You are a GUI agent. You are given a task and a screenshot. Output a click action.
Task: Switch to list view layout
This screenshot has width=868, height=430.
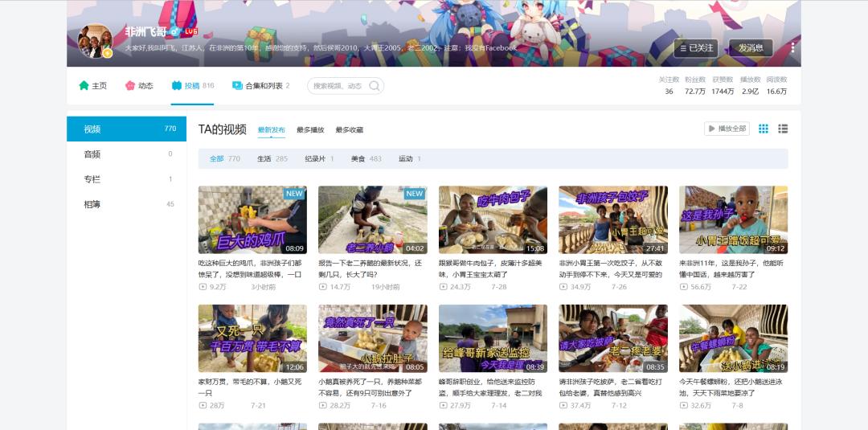pyautogui.click(x=783, y=129)
